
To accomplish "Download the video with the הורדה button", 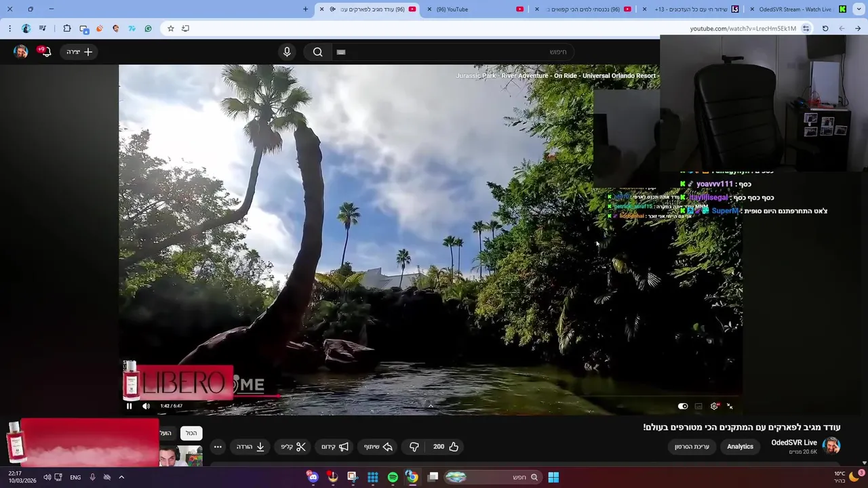I will (250, 447).
